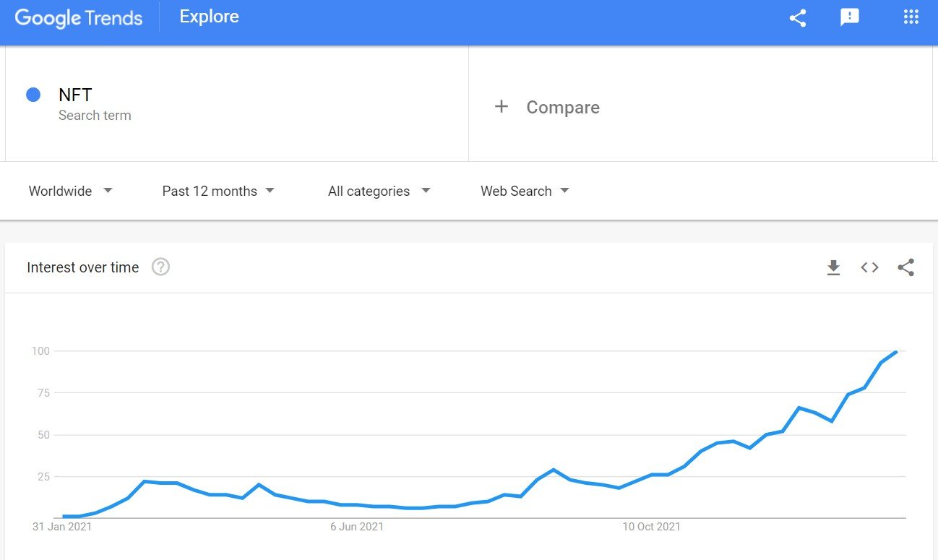
Task: Click the chart line peak at 100
Action: tap(896, 352)
